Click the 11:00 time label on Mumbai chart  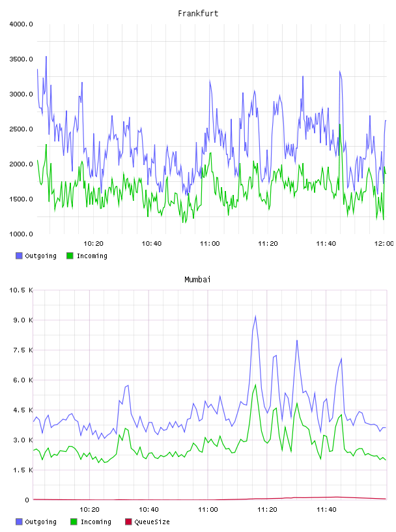click(x=208, y=509)
